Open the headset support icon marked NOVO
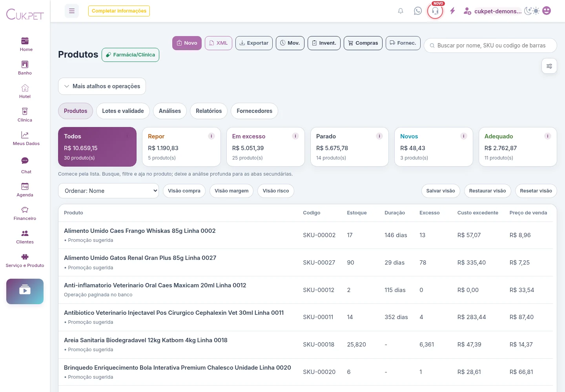This screenshot has height=392, width=565. pyautogui.click(x=435, y=11)
